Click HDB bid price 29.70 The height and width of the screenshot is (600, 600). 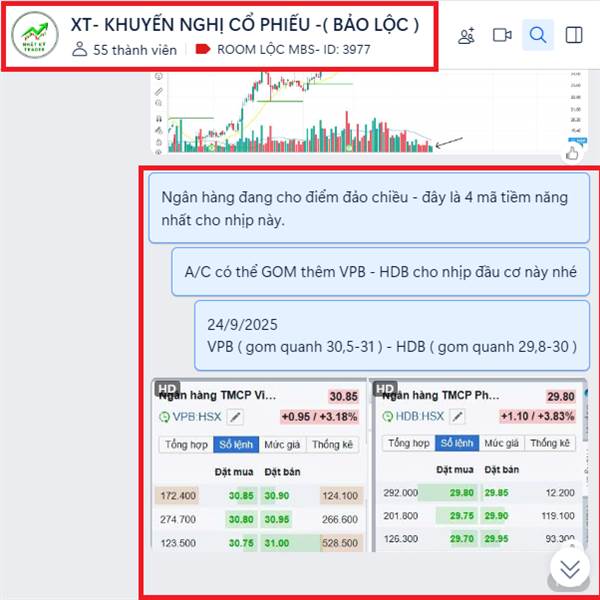pos(461,539)
